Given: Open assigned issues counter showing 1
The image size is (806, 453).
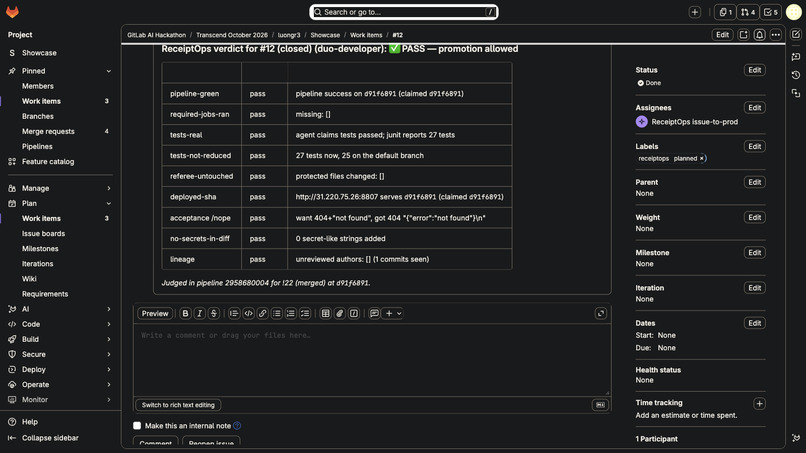Looking at the screenshot, I should tap(725, 12).
